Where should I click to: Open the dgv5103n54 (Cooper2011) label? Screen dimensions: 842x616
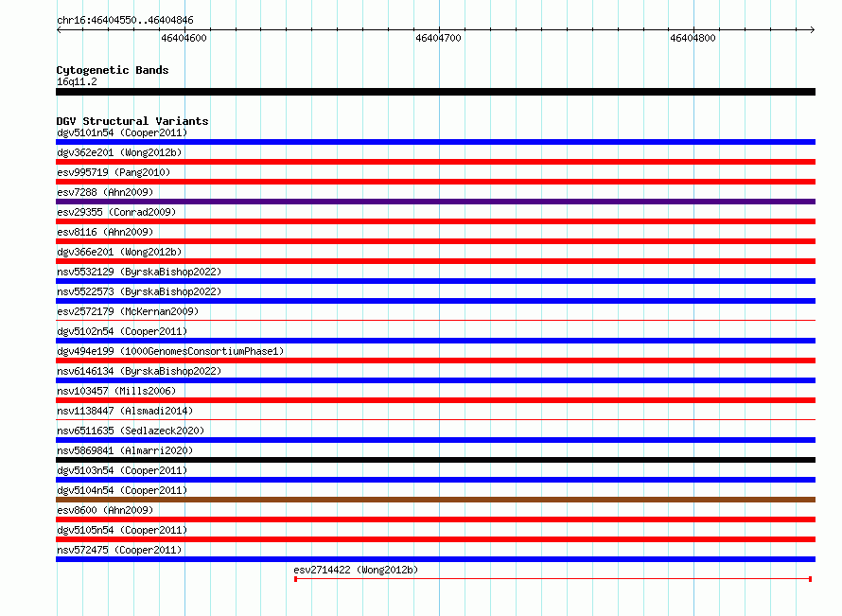[x=122, y=470]
